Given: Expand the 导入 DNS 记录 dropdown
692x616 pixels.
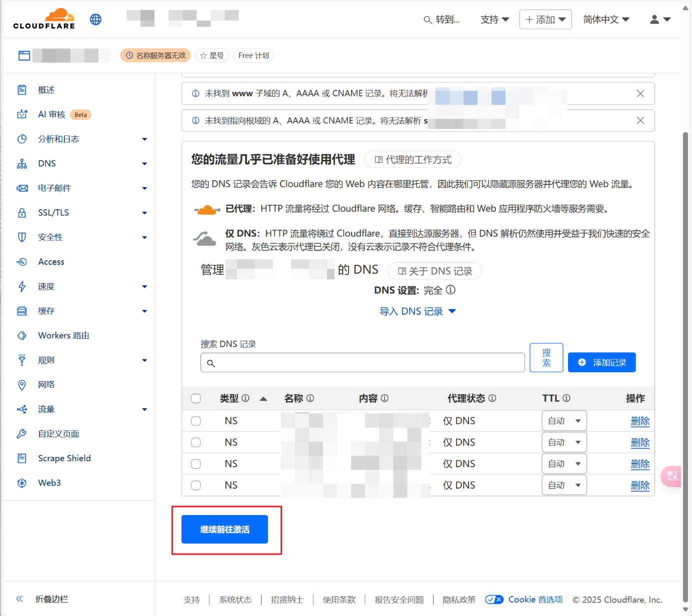Looking at the screenshot, I should (x=417, y=311).
